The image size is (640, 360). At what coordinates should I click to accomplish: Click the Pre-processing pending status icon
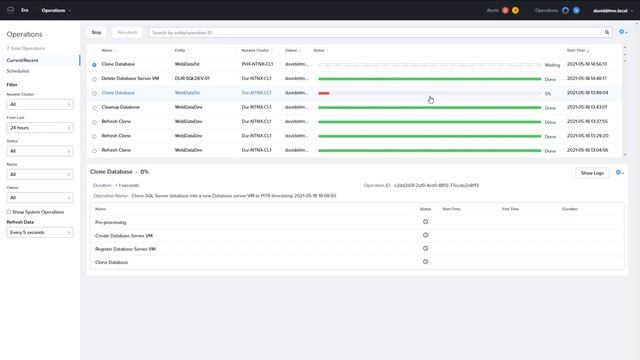click(425, 222)
